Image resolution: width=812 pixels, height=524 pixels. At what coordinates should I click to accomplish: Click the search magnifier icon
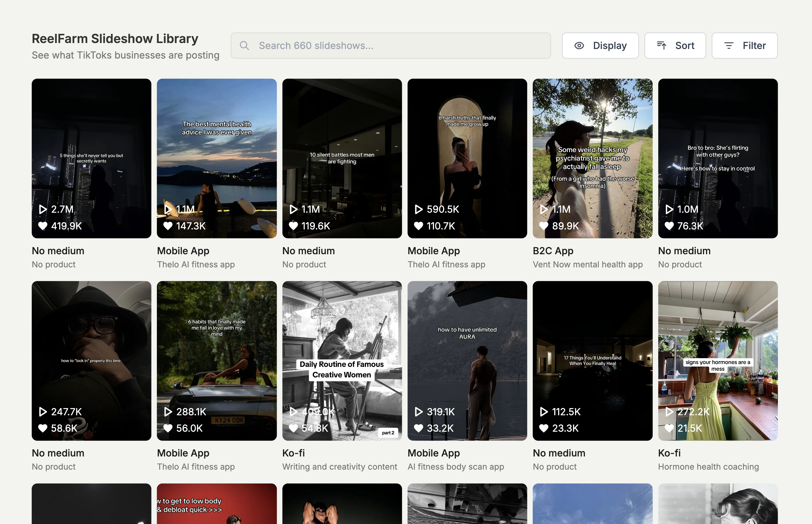pyautogui.click(x=244, y=46)
